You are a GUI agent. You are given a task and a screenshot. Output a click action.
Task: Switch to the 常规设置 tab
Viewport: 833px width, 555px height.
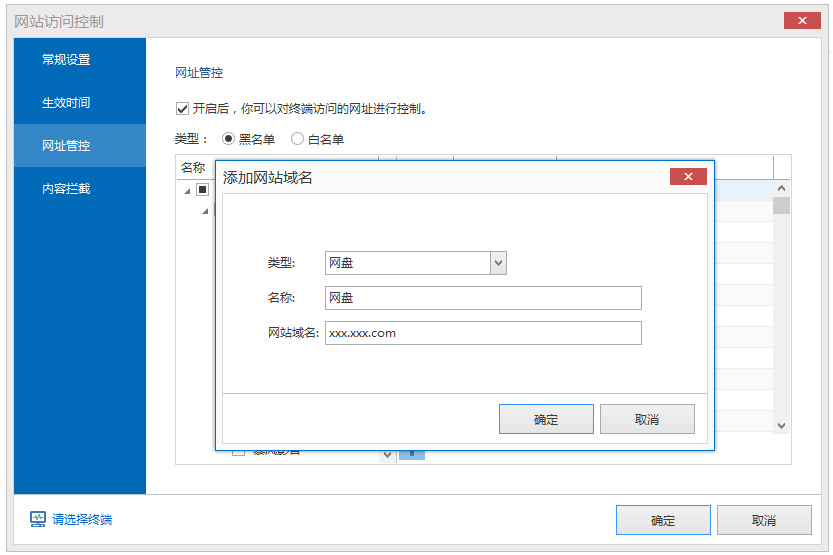click(x=66, y=60)
